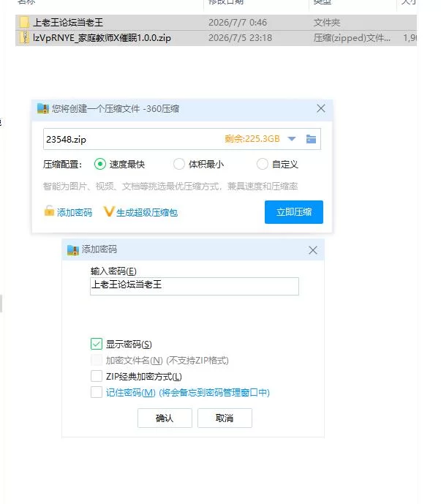Click the 360压缩 icon in the 添加密码 dialog title
The height and width of the screenshot is (504, 441).
73,249
